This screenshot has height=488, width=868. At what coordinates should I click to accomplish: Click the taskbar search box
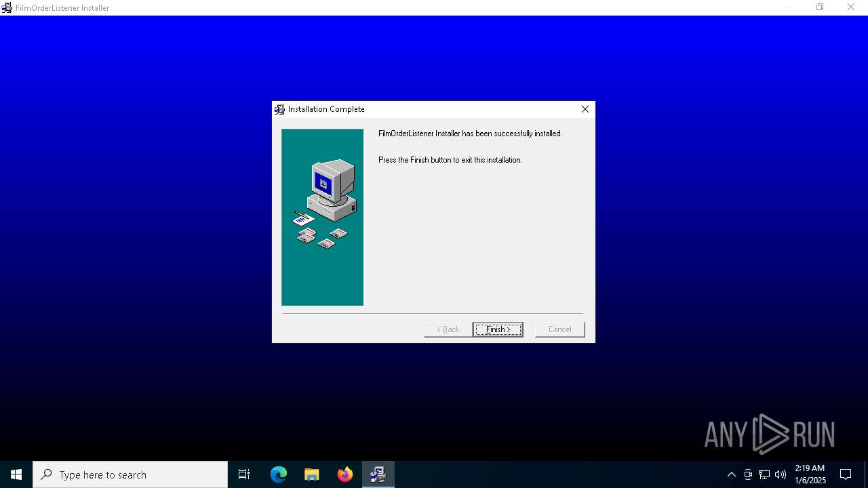click(130, 474)
